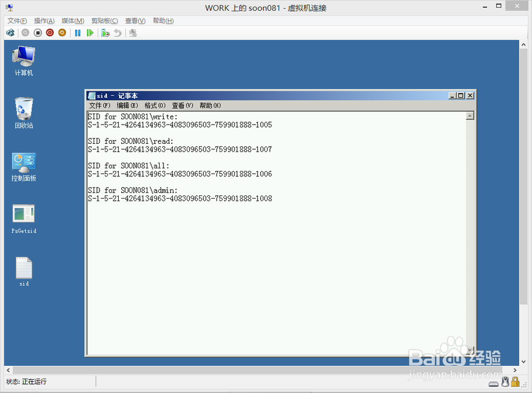532x393 pixels.
Task: Open the 操作(A) menu
Action: (45, 21)
